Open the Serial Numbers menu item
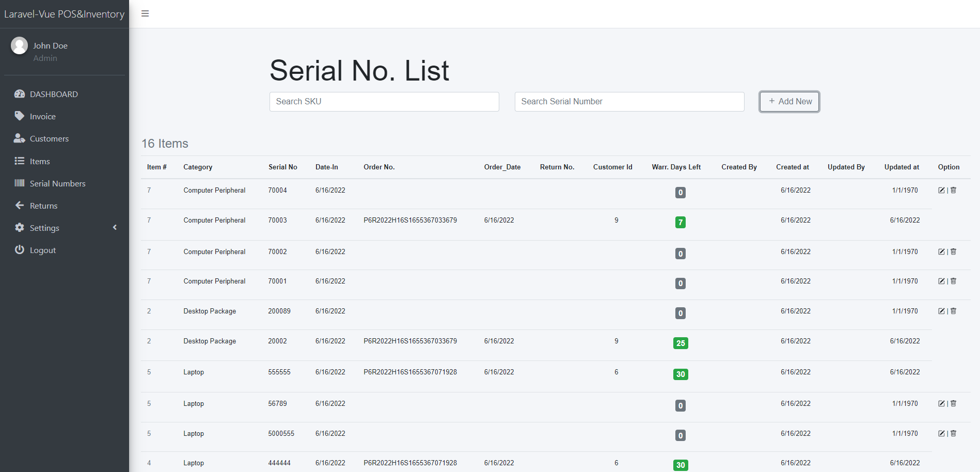The width and height of the screenshot is (980, 472). 65,183
